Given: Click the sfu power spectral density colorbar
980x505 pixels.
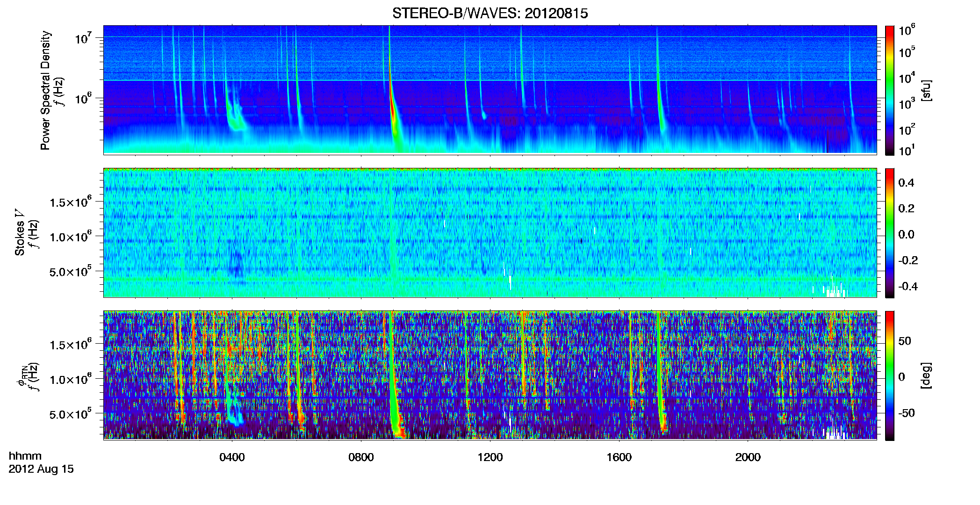Looking at the screenshot, I should point(890,90).
